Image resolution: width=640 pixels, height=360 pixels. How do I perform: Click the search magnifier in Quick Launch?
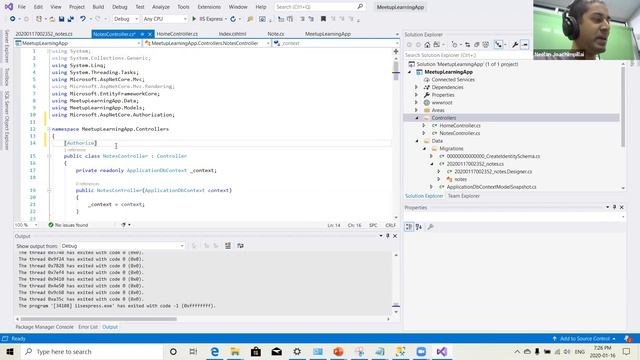point(360,7)
